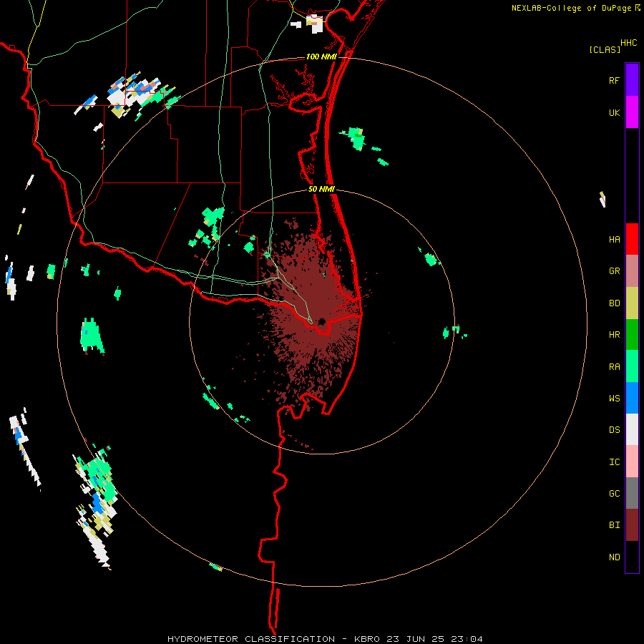Click the UK legend label
The height and width of the screenshot is (644, 644).
(x=614, y=112)
